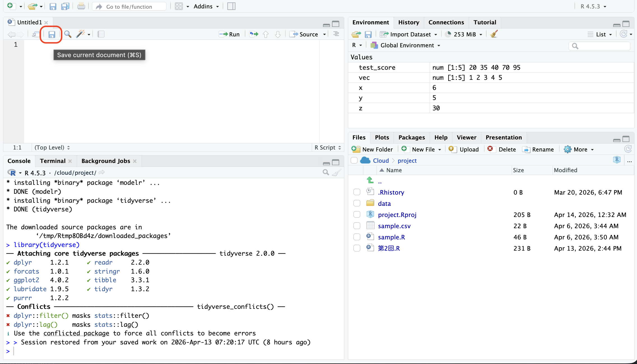
Task: Select the data folder checkbox
Action: pos(357,203)
